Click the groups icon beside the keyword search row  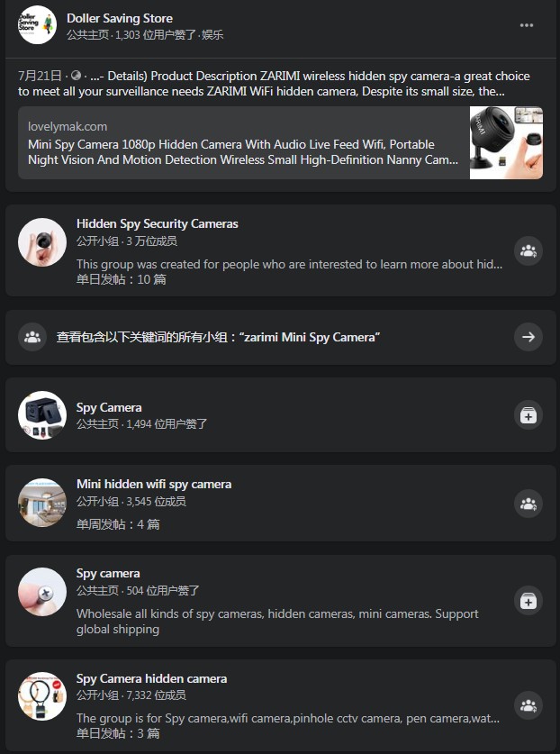point(32,337)
